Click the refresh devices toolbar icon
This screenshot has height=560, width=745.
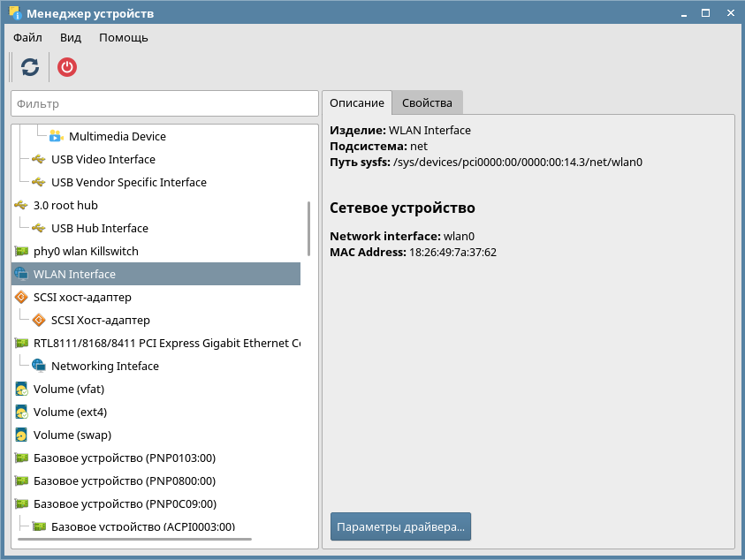coord(30,67)
